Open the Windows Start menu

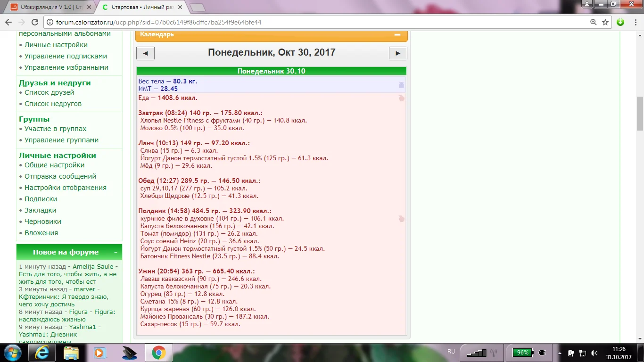point(12,353)
